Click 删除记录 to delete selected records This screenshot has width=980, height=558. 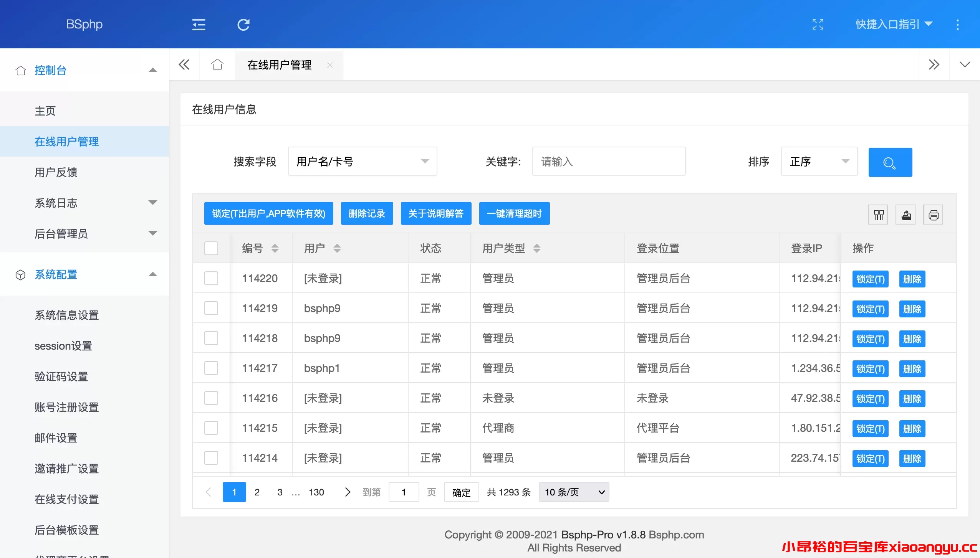366,213
